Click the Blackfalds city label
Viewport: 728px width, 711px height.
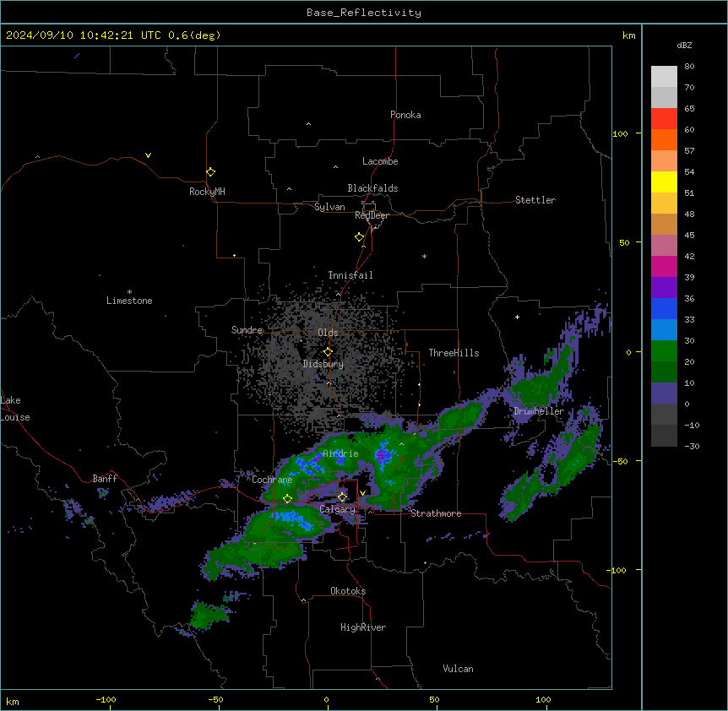point(372,188)
